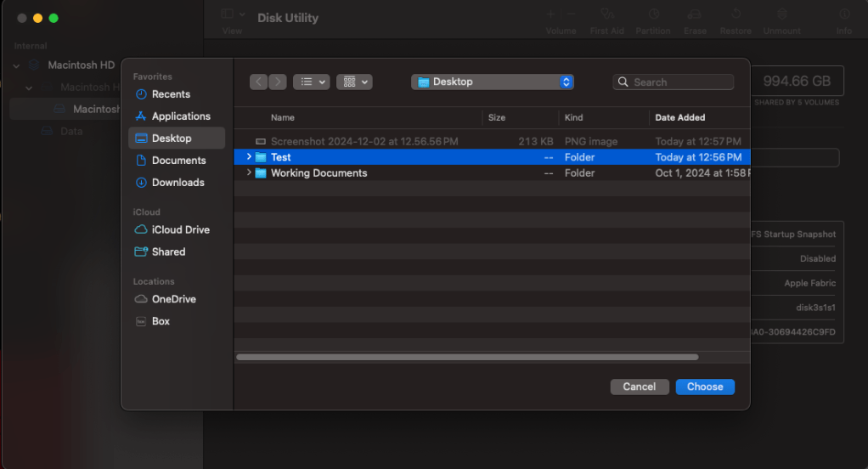868x469 pixels.
Task: Open the grouping options grid dropdown
Action: (354, 82)
